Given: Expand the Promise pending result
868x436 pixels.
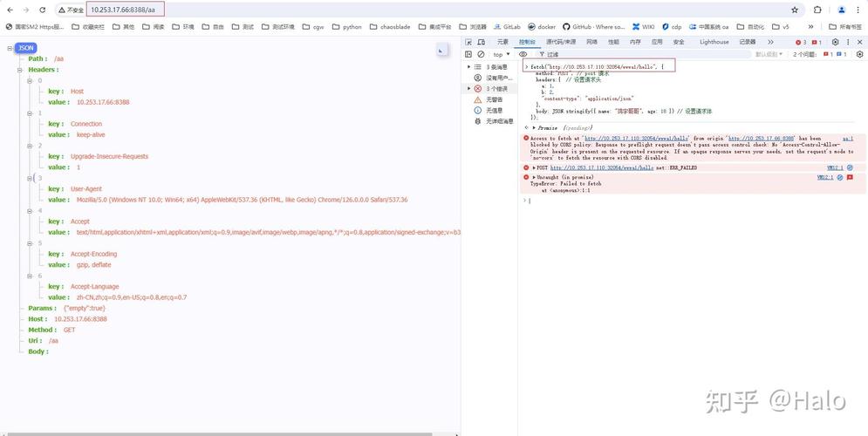Looking at the screenshot, I should pos(534,128).
